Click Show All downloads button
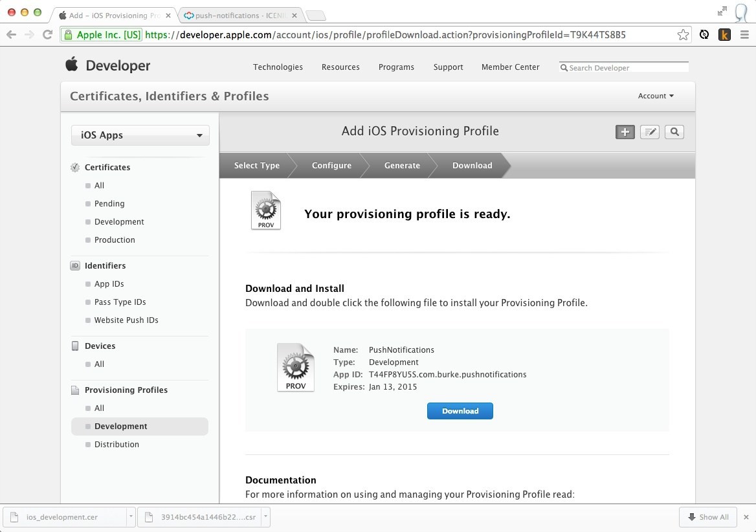This screenshot has height=532, width=756. (708, 517)
